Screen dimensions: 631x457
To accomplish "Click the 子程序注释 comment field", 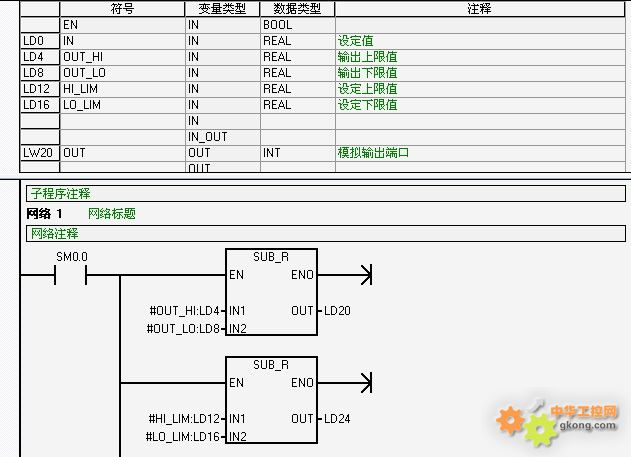I will 326,194.
